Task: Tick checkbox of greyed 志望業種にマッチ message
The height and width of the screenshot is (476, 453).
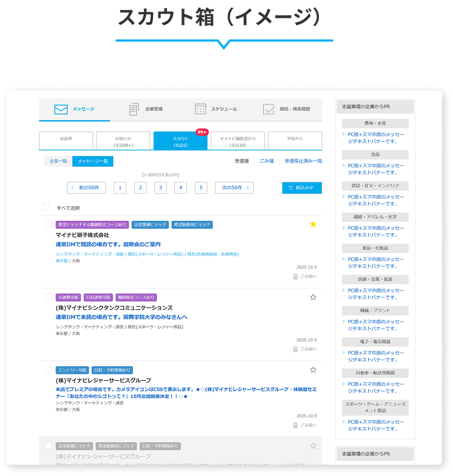Action: pyautogui.click(x=48, y=446)
